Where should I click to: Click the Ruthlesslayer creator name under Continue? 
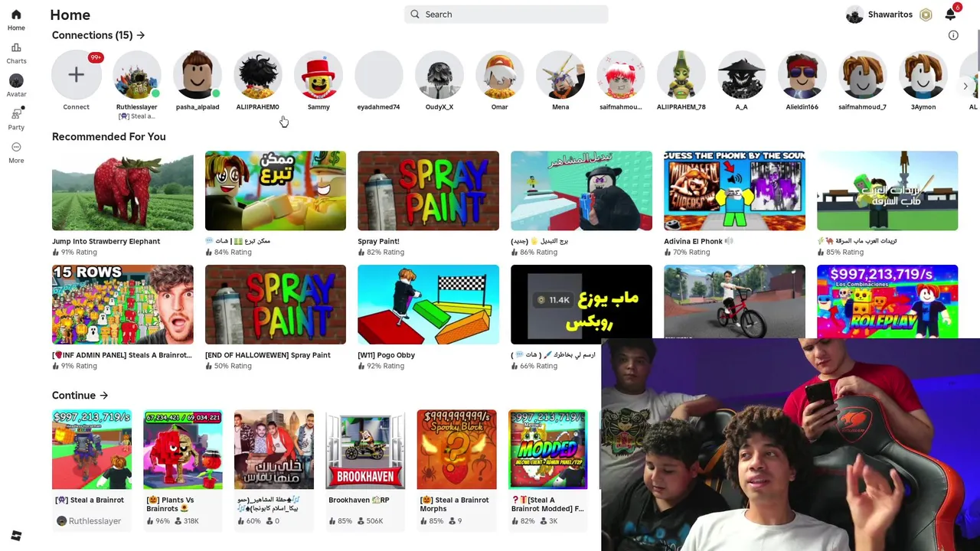click(x=95, y=521)
